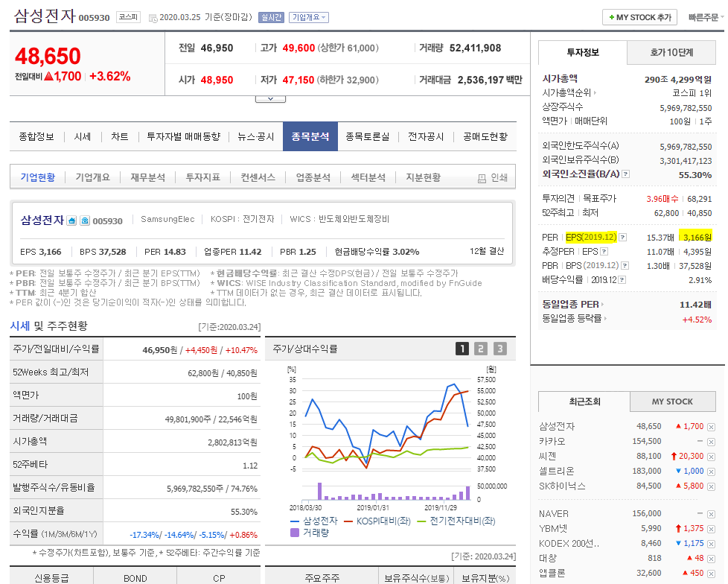Open the 전자공시 tab
728x584 pixels.
426,136
